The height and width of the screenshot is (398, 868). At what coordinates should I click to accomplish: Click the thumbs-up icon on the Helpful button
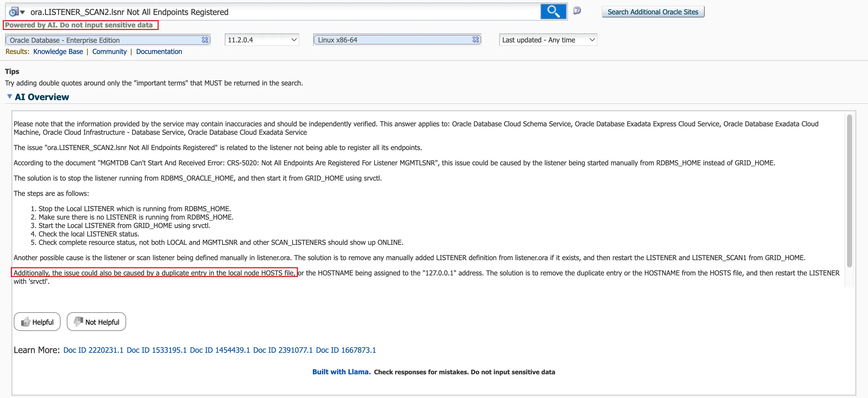click(25, 322)
